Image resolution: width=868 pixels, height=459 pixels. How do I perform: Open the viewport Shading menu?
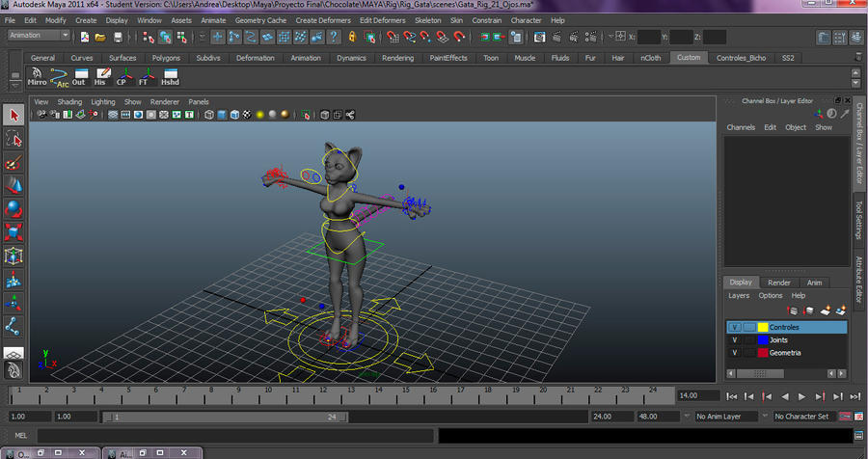pyautogui.click(x=69, y=102)
